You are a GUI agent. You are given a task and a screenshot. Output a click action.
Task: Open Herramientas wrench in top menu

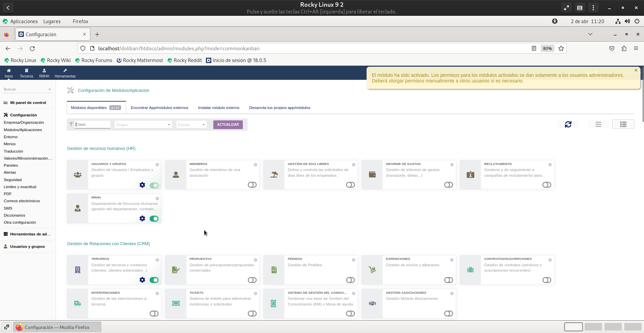(x=65, y=73)
